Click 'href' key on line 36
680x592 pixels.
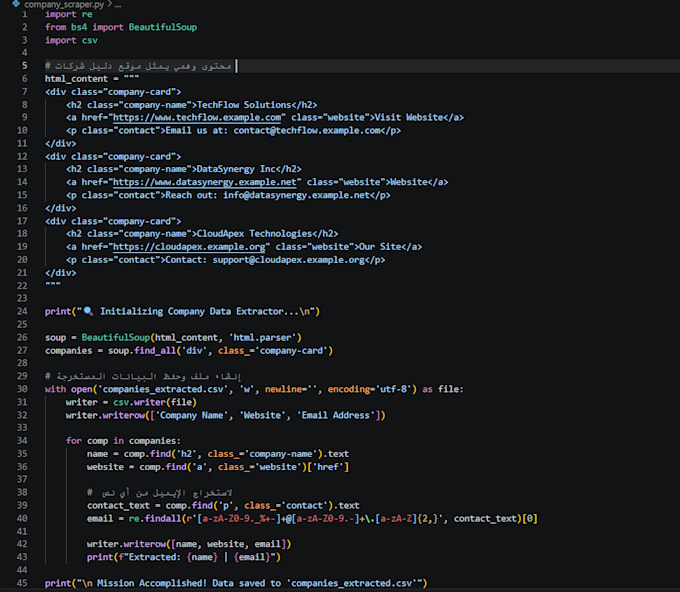pyautogui.click(x=328, y=467)
